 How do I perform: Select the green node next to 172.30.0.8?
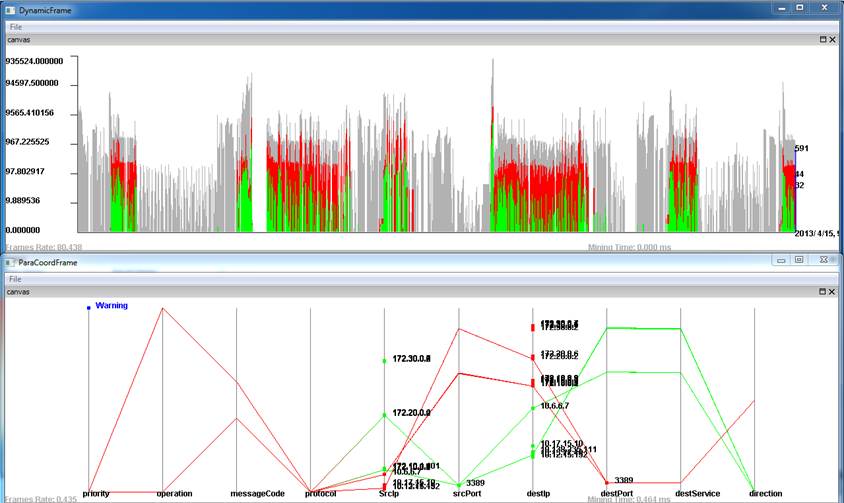(384, 361)
